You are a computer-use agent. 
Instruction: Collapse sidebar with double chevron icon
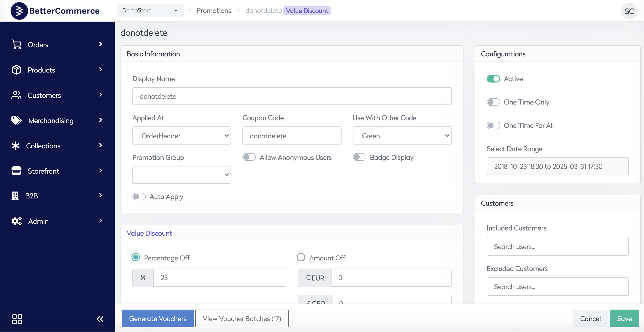(100, 319)
